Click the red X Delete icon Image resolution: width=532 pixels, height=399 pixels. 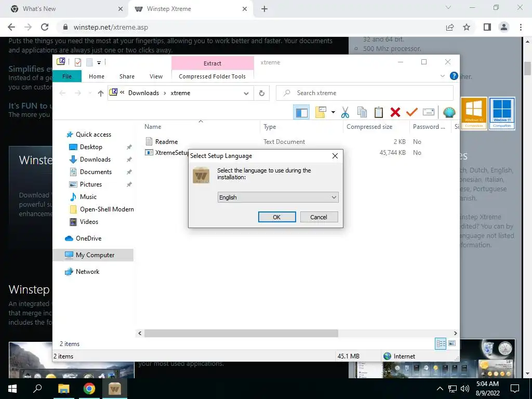[x=395, y=112]
